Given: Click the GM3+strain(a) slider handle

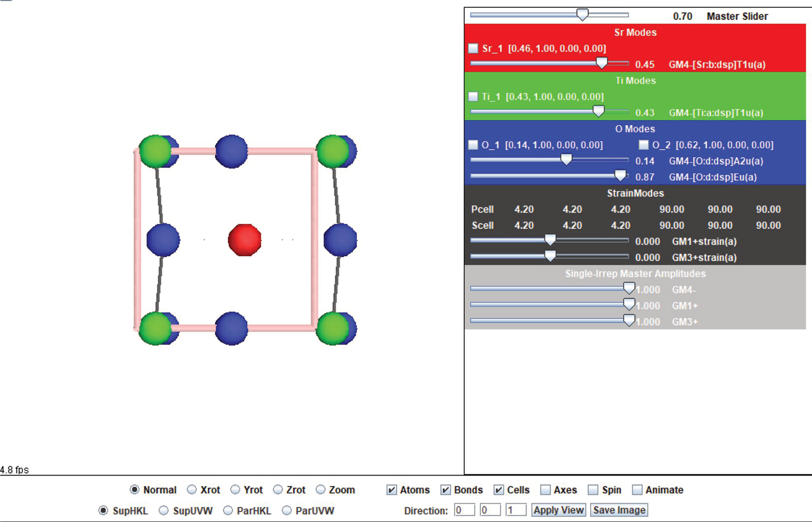Looking at the screenshot, I should [x=550, y=256].
